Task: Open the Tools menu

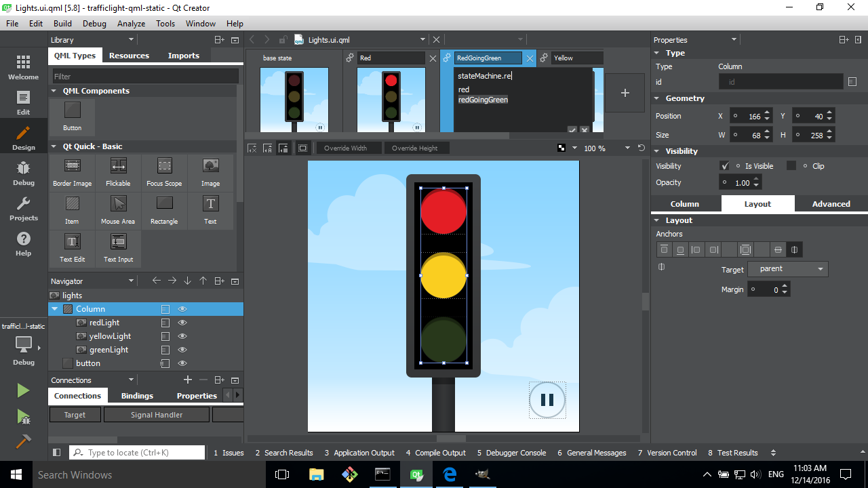Action: pos(165,23)
